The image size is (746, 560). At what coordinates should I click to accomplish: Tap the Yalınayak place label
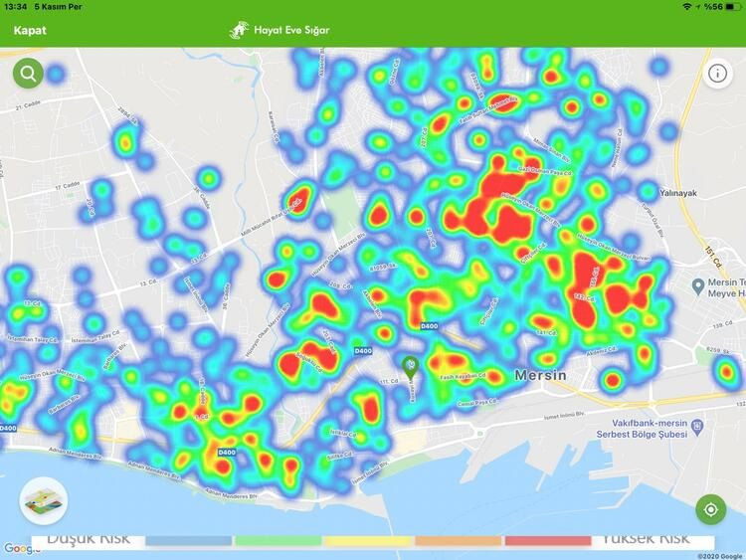676,197
